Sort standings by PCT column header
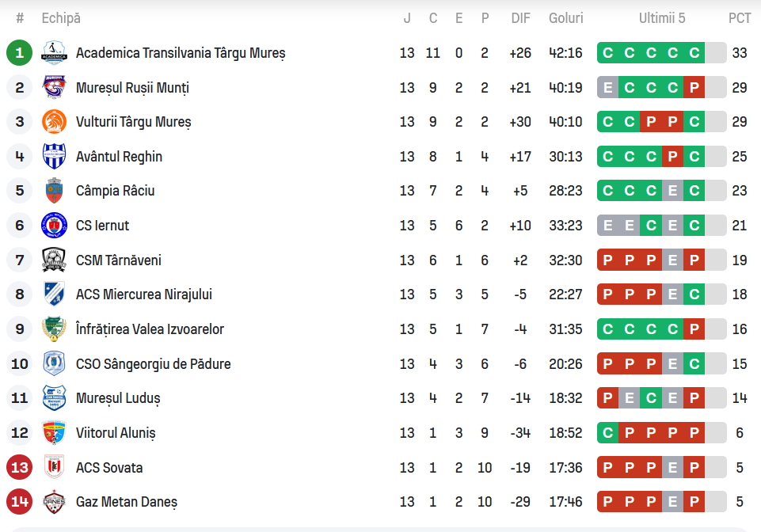The width and height of the screenshot is (761, 532). (x=740, y=18)
